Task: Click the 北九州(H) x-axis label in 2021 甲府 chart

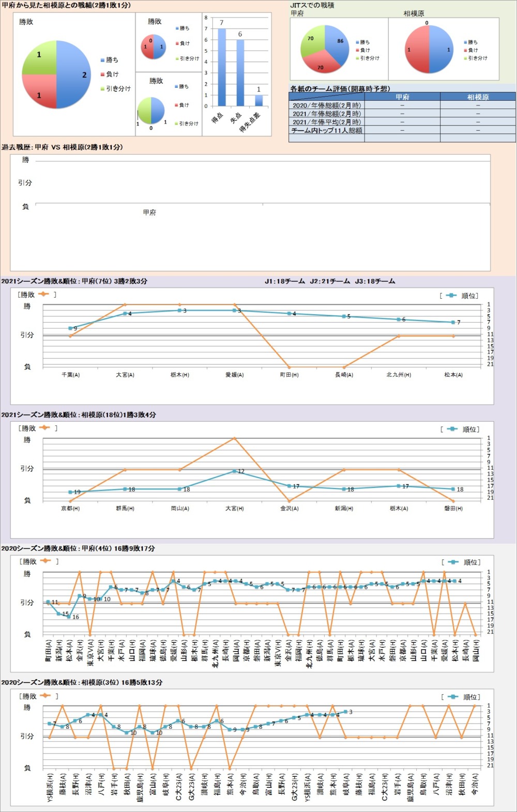Action: (x=399, y=375)
